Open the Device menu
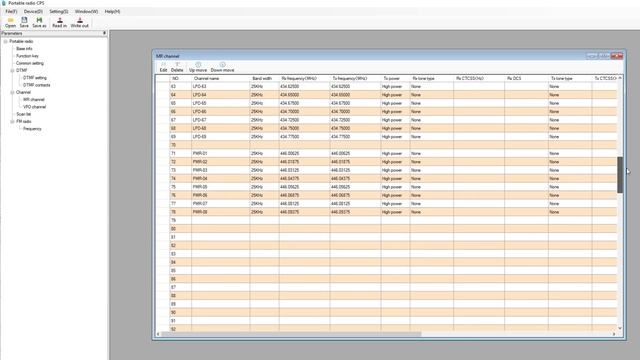This screenshot has height=360, width=640. 33,11
